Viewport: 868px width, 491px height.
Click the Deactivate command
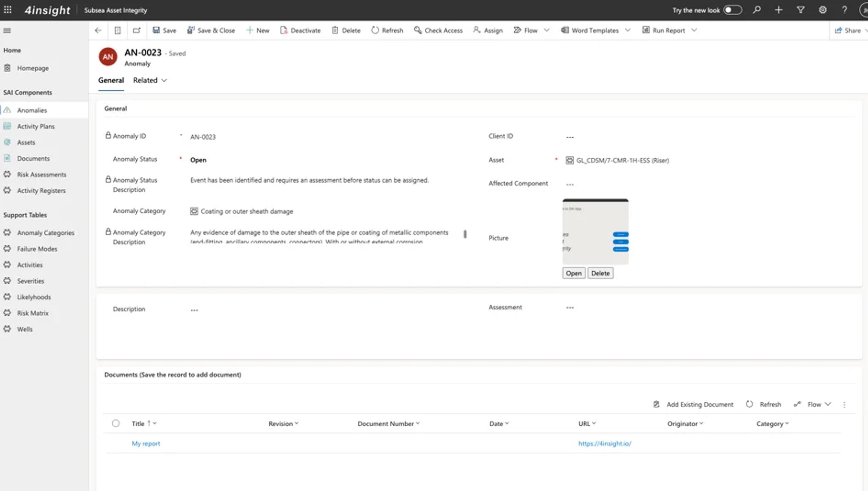[x=300, y=31]
